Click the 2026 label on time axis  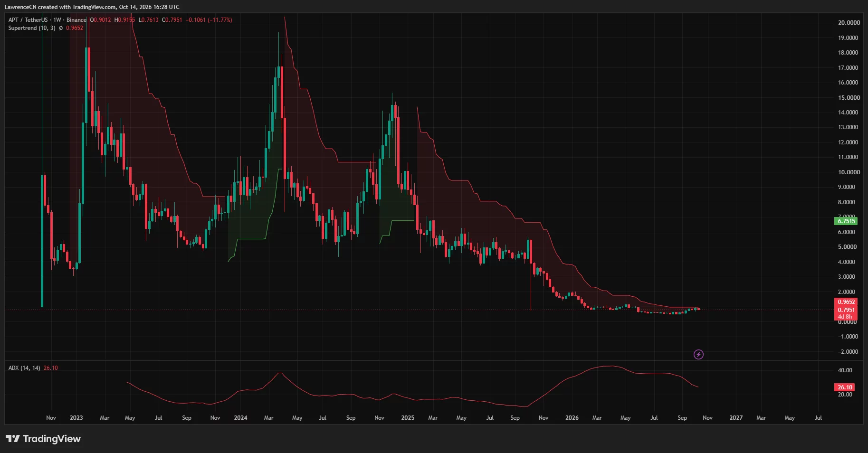[572, 418]
